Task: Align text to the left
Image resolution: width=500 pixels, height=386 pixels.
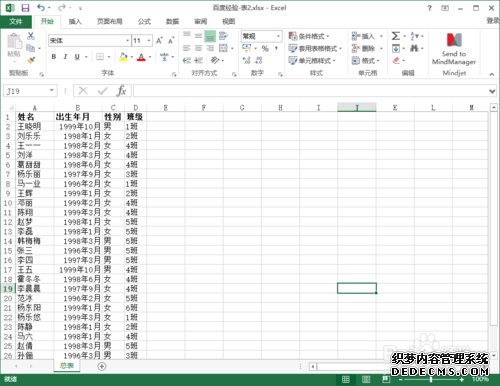Action: click(x=187, y=48)
